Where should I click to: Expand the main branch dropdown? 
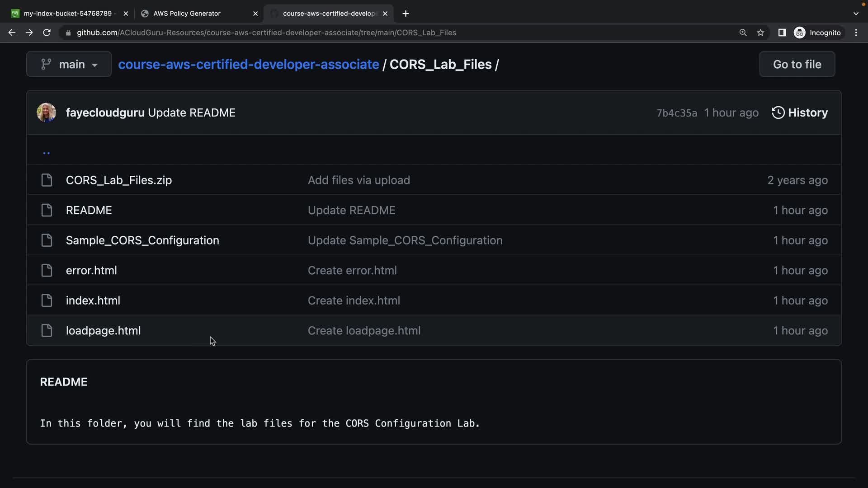(x=69, y=64)
